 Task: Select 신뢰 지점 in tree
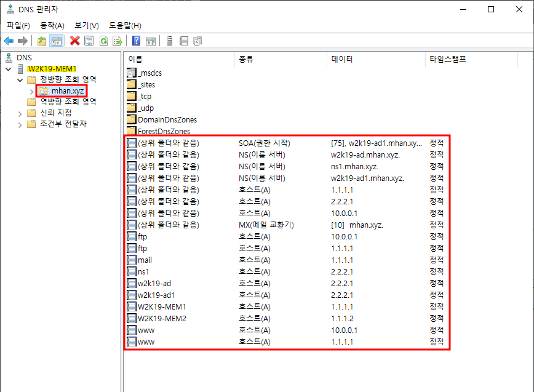click(56, 113)
